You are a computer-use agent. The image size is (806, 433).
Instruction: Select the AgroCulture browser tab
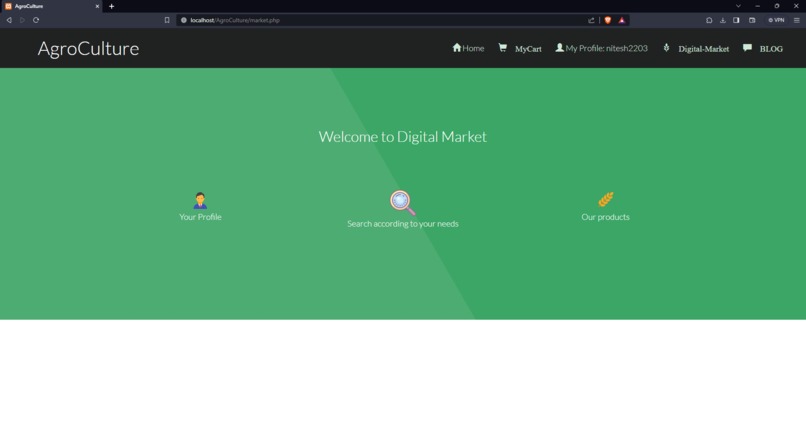[50, 6]
